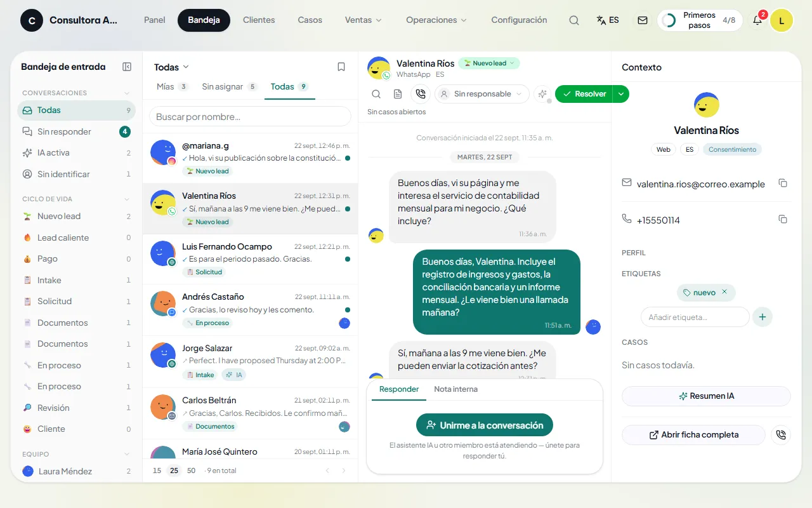Click the Buscar por nombre search field
The width and height of the screenshot is (812, 508).
click(x=250, y=117)
